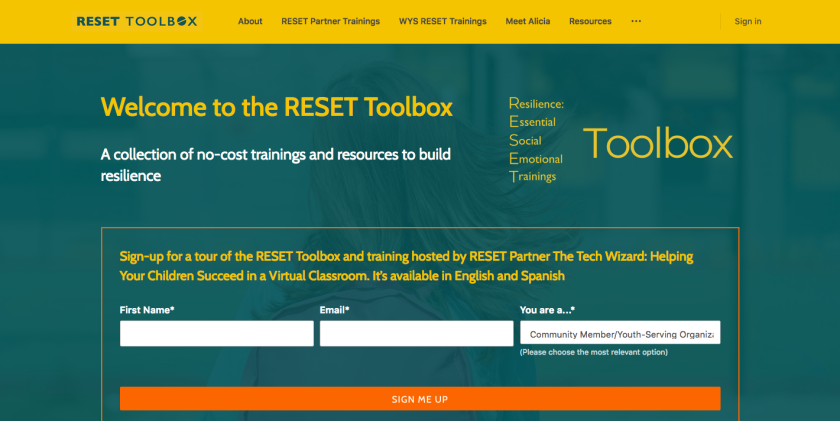Click the First Name* label
Image resolution: width=840 pixels, height=421 pixels.
tap(147, 310)
